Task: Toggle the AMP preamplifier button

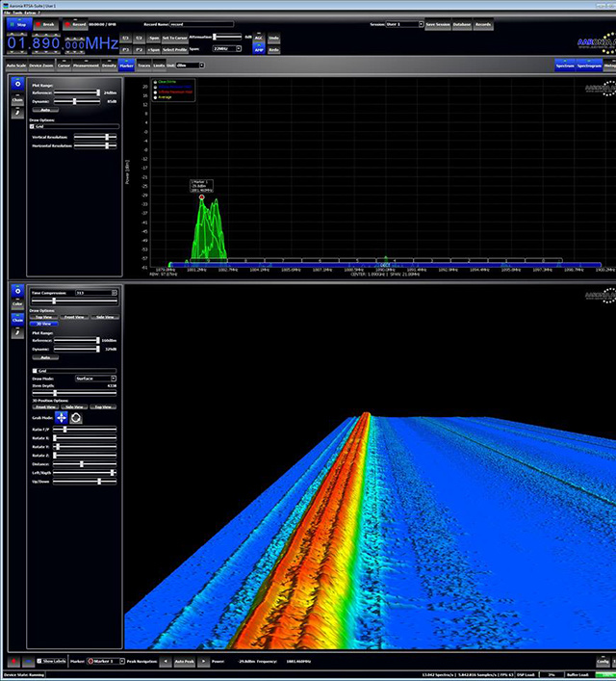Action: (x=259, y=49)
